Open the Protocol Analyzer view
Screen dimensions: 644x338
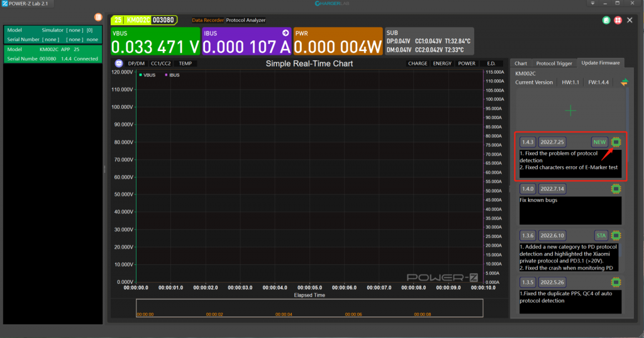(246, 20)
